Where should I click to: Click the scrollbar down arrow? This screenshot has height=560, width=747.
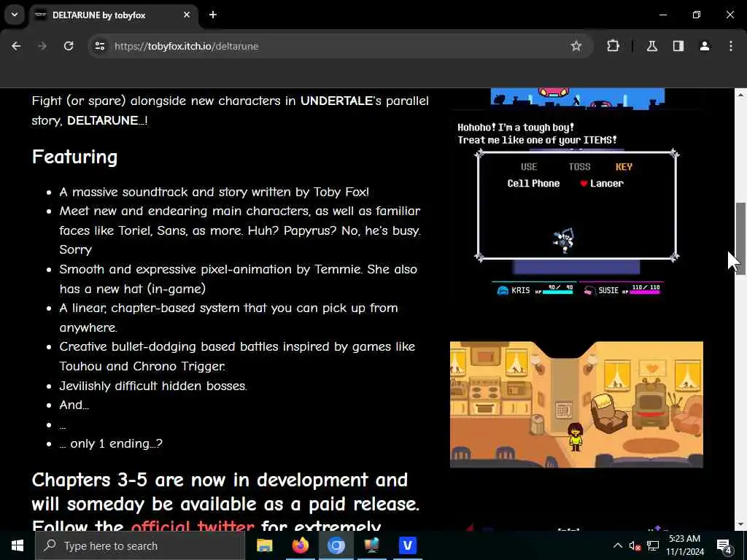point(740,524)
